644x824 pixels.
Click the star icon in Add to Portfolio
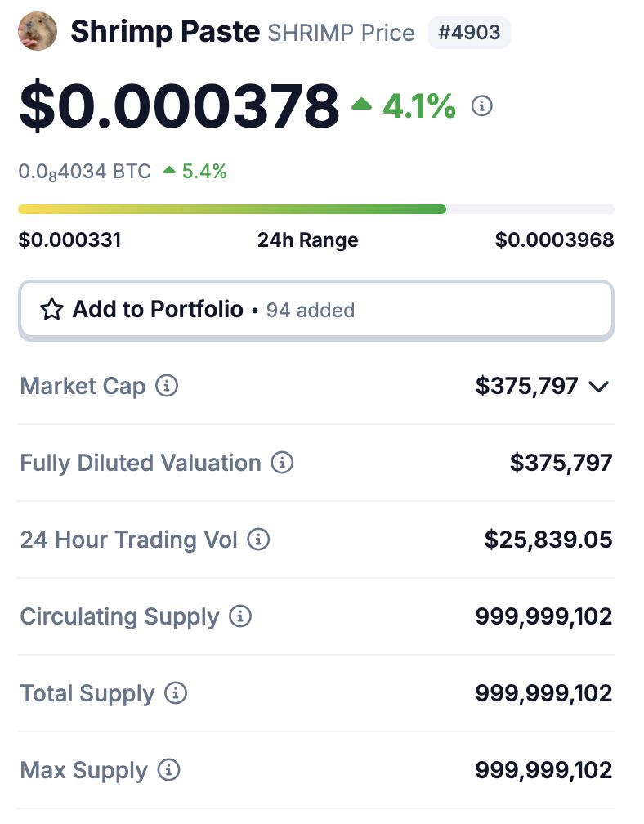pyautogui.click(x=51, y=309)
